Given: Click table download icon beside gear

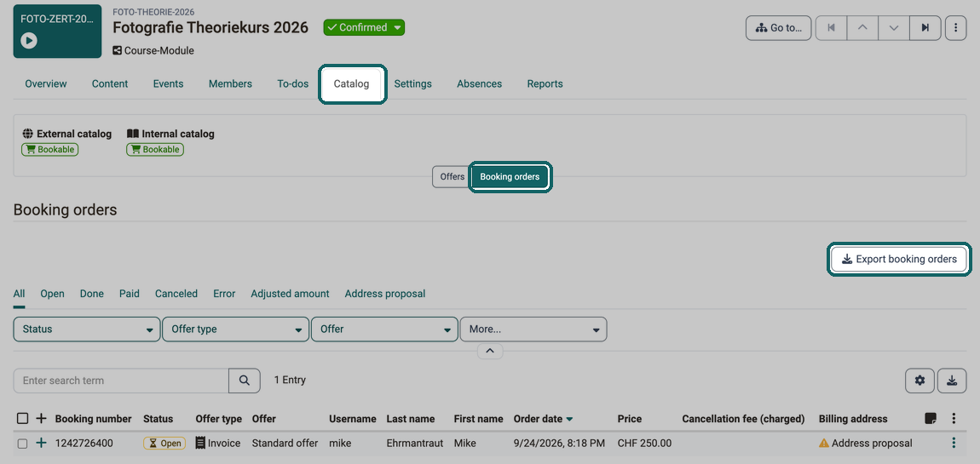Looking at the screenshot, I should [952, 381].
